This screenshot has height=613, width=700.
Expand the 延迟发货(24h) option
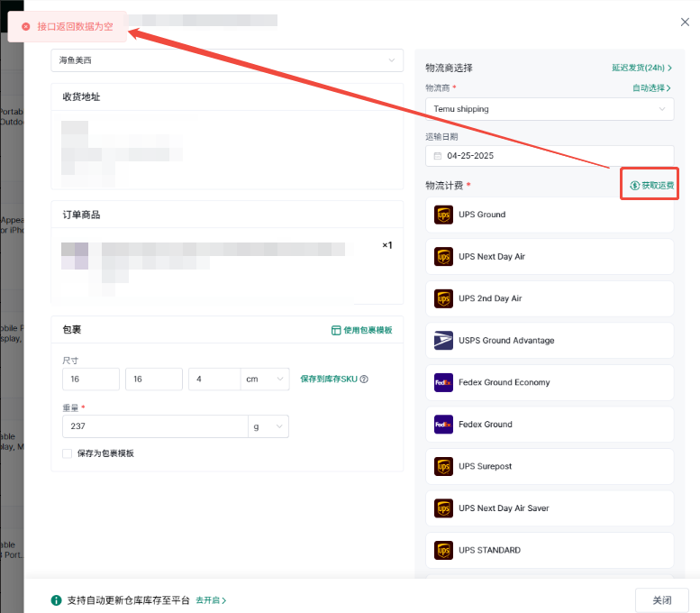tap(641, 68)
